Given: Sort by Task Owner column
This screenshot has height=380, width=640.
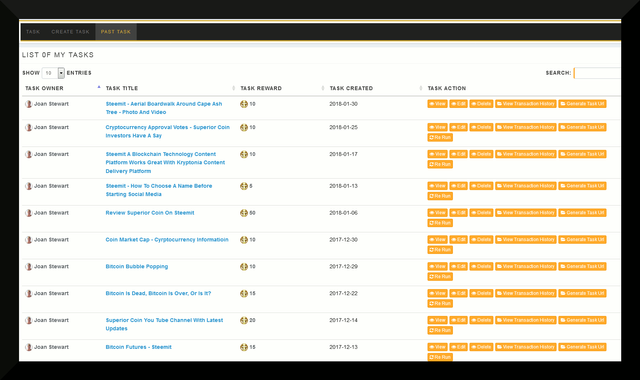Looking at the screenshot, I should (44, 88).
